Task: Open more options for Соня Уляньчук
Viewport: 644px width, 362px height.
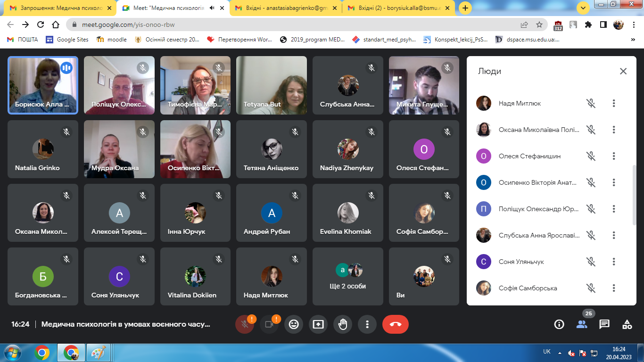Action: 614,262
